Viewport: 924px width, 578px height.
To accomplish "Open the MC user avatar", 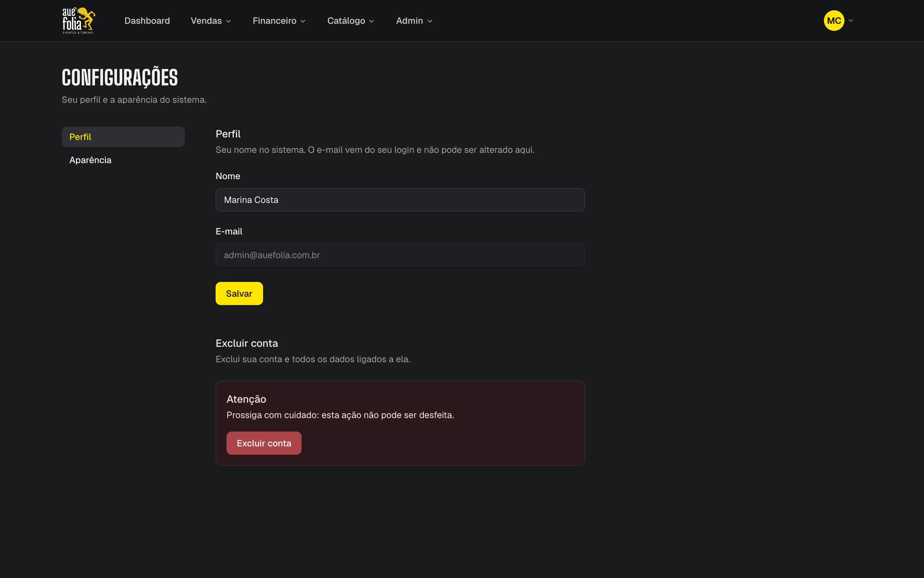I will pos(834,21).
